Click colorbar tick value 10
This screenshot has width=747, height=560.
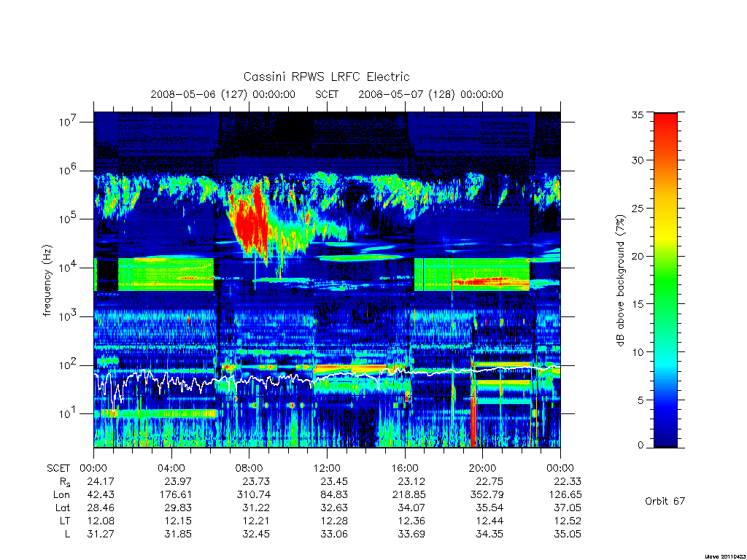point(638,352)
